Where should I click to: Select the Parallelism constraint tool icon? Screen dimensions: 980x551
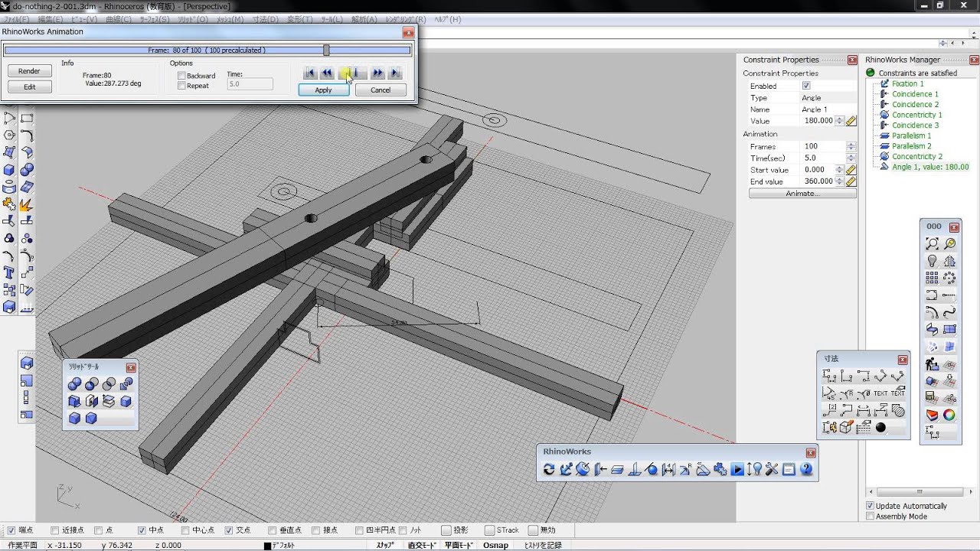(x=617, y=469)
